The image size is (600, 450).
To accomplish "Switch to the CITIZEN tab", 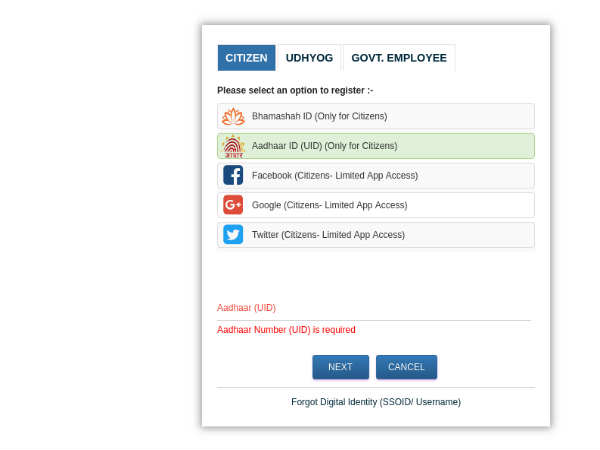I will pyautogui.click(x=246, y=58).
